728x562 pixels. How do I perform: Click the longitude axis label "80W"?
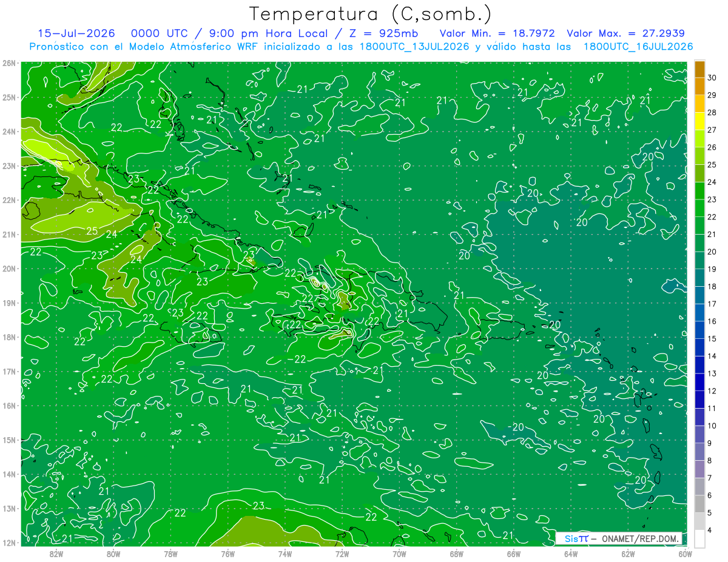(113, 554)
